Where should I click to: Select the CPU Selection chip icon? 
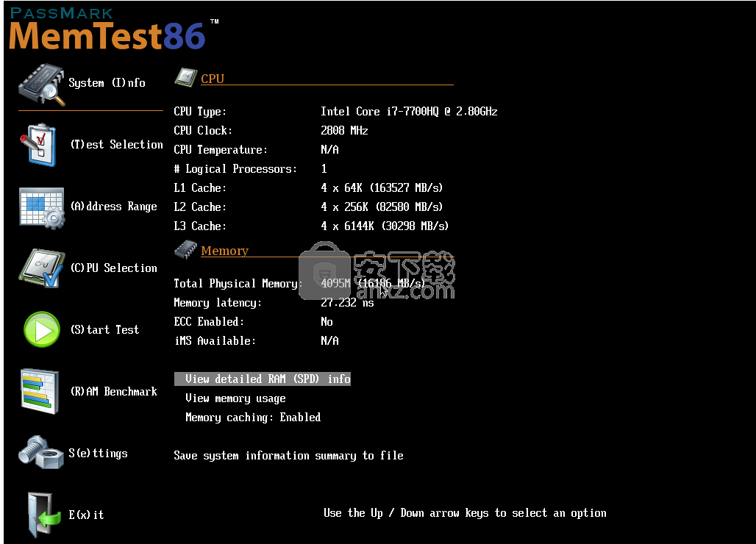pos(41,268)
